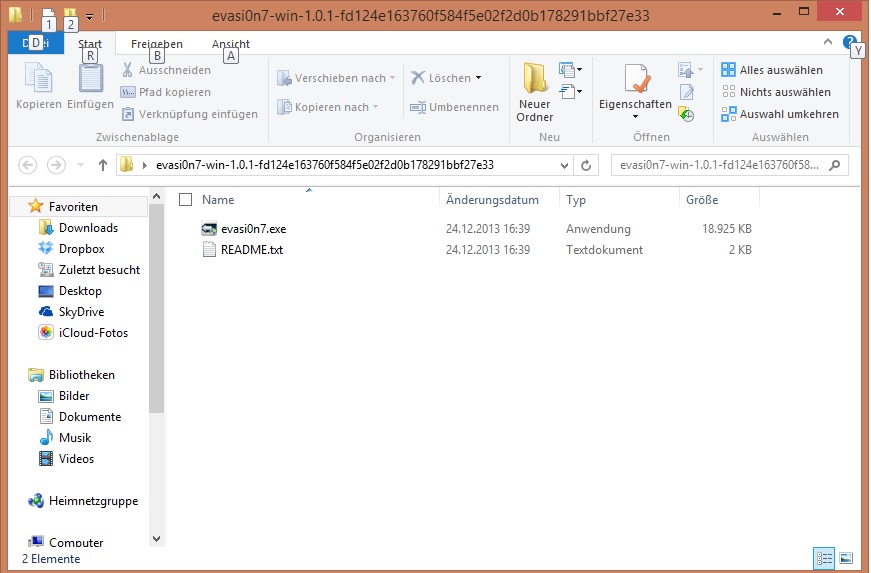Click the forward navigation arrow
Image resolution: width=871 pixels, height=573 pixels.
(56, 165)
